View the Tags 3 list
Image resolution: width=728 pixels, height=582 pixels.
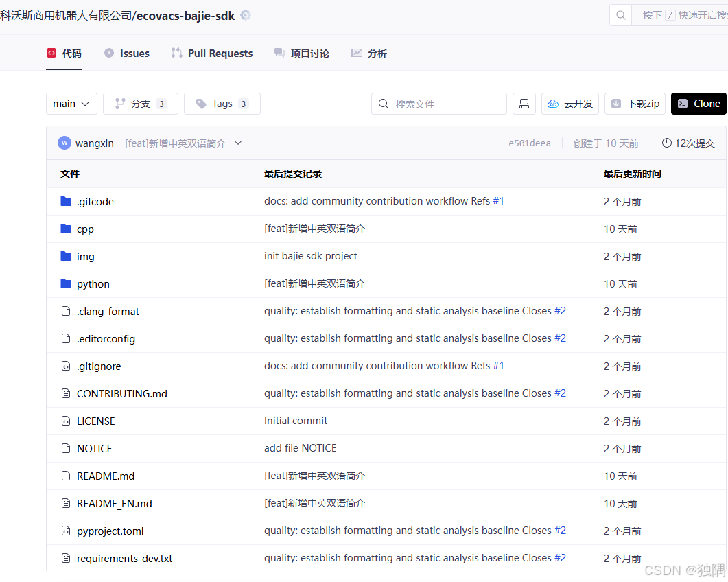(x=222, y=104)
